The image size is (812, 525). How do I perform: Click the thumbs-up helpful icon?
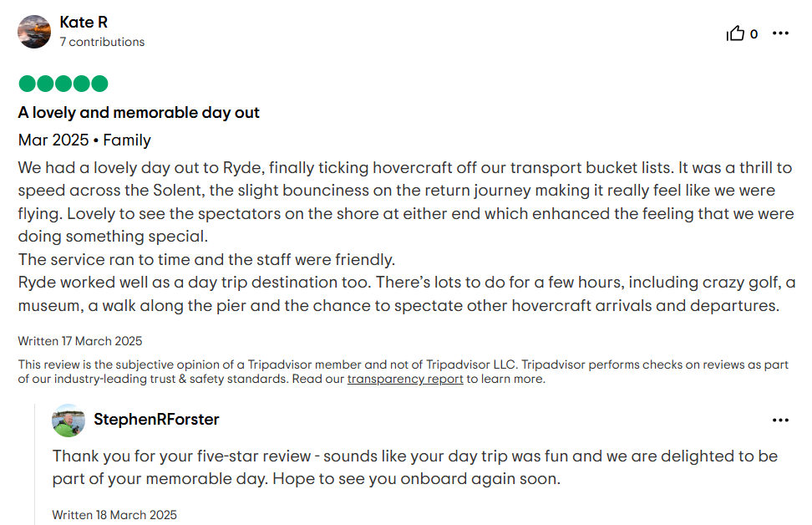coord(735,33)
